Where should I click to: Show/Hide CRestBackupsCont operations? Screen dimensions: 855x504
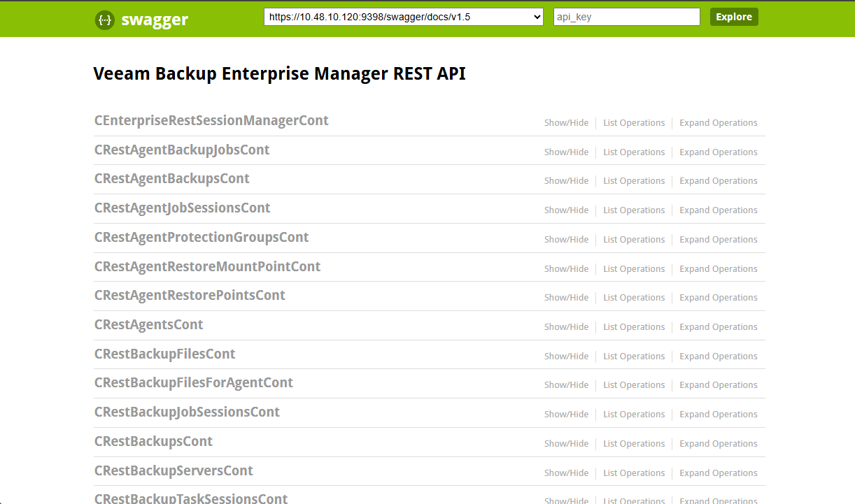click(567, 444)
